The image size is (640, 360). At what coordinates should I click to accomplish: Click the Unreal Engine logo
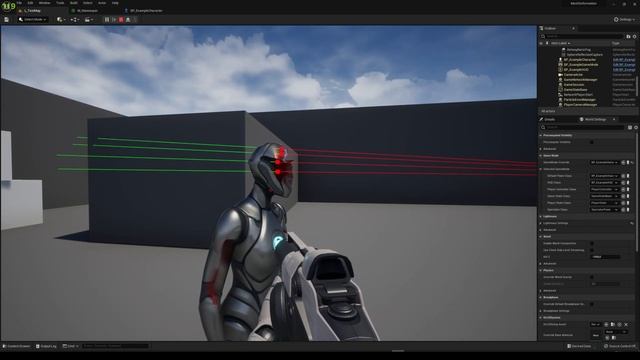pos(8,6)
